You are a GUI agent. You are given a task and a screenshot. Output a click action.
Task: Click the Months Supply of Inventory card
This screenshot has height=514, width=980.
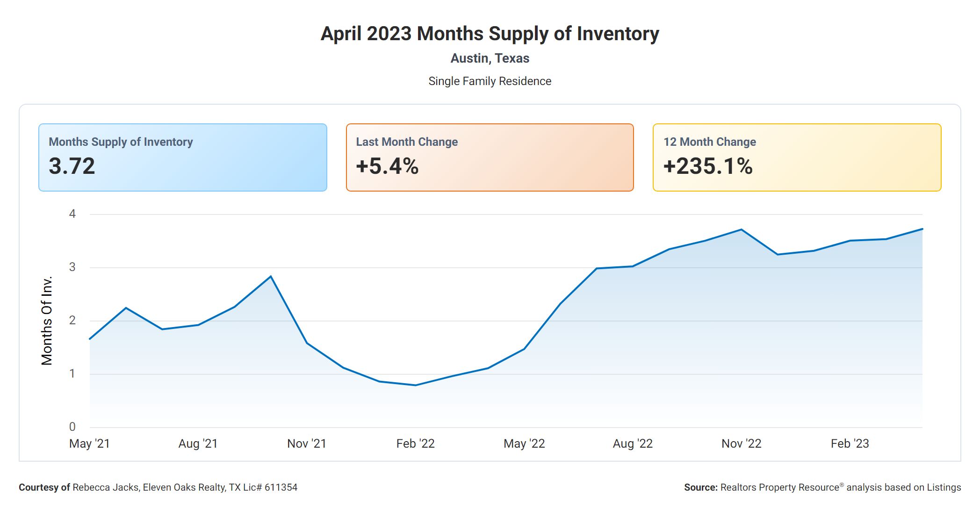182,157
